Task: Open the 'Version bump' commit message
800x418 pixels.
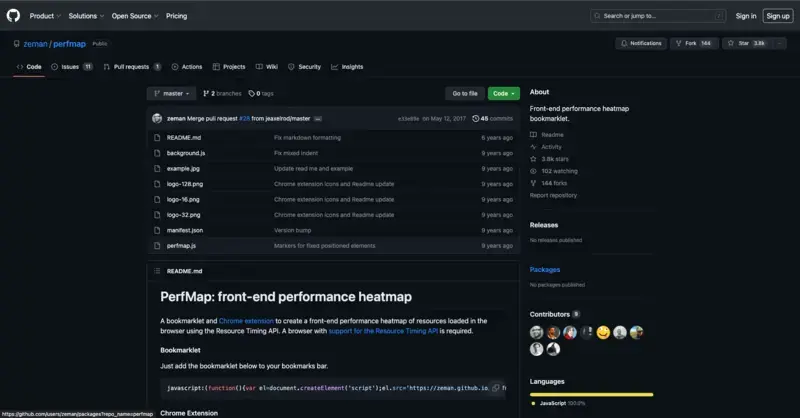Action: [x=292, y=230]
